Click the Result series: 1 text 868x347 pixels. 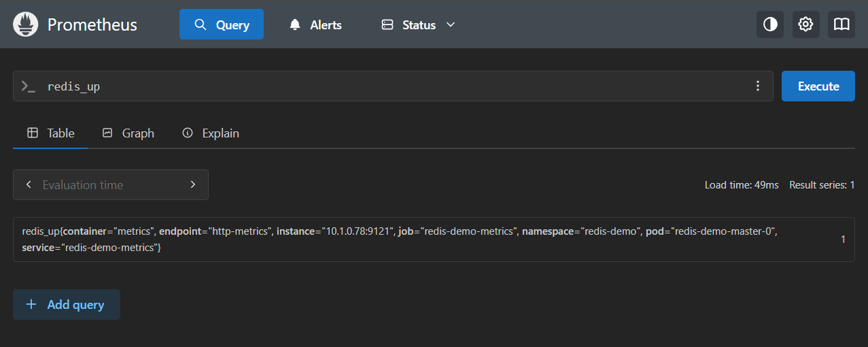click(x=822, y=184)
